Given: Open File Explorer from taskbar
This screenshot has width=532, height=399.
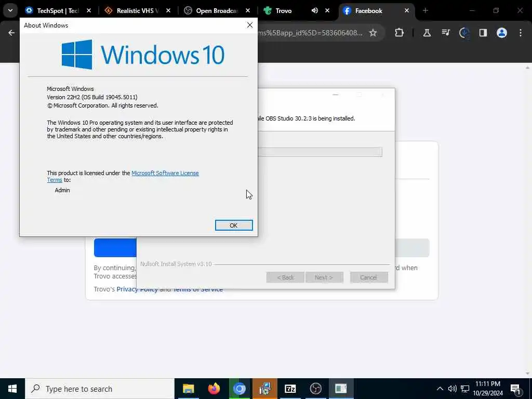Looking at the screenshot, I should click(188, 389).
